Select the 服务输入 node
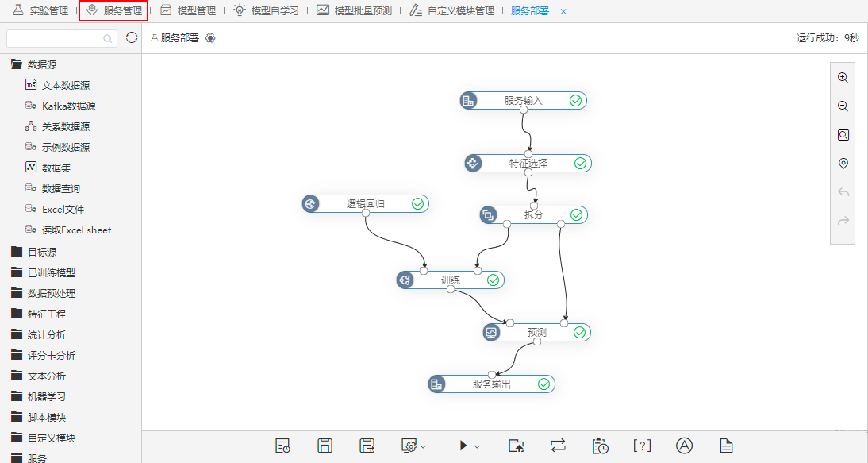868x463 pixels. pos(523,100)
